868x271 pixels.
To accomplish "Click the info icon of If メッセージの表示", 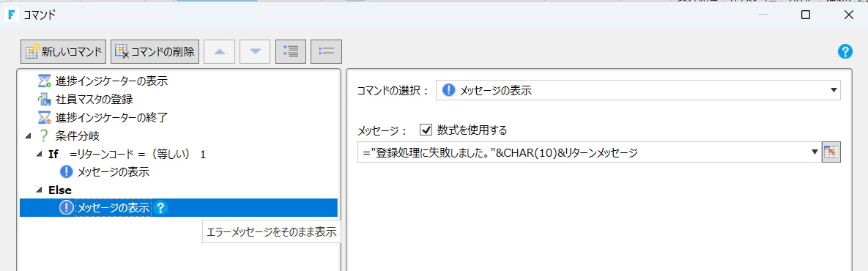I will 67,172.
